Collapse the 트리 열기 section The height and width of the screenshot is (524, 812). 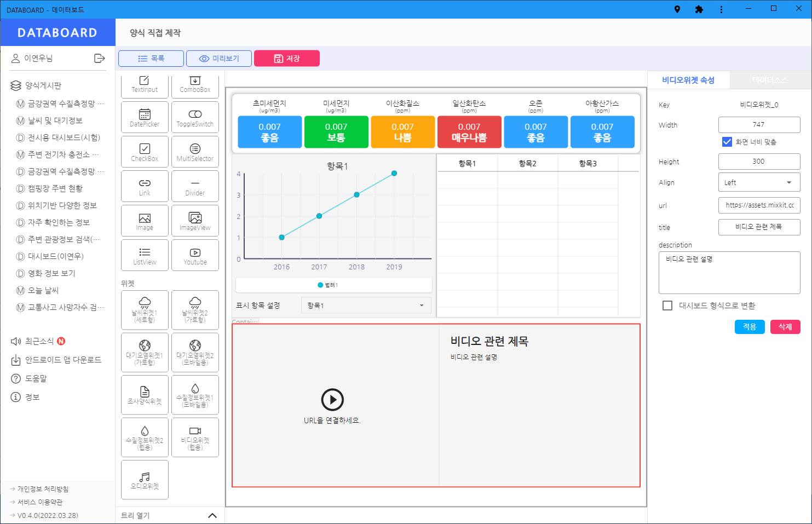(x=213, y=515)
